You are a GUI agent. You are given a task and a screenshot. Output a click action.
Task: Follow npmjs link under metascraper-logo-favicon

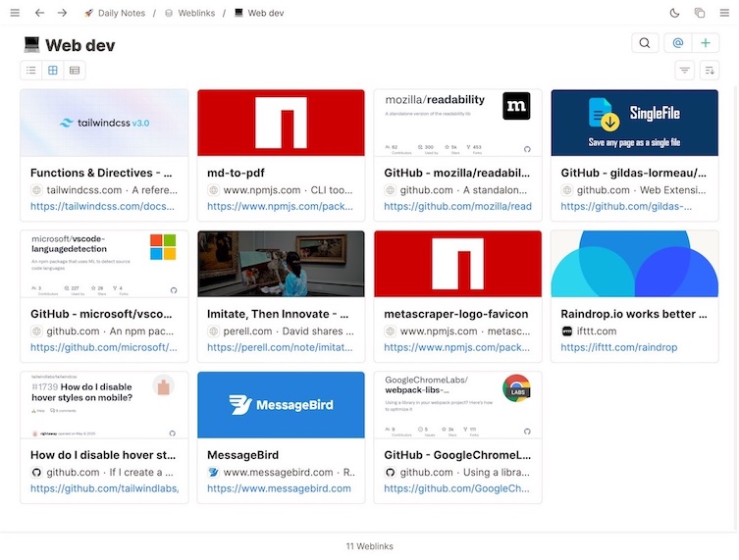[456, 347]
